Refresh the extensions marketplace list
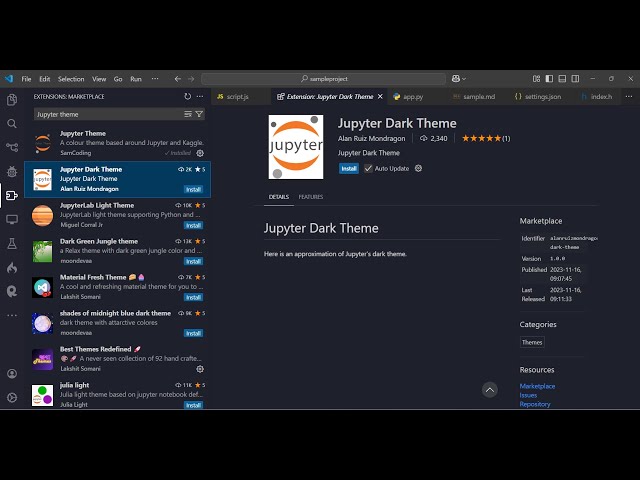This screenshot has height=480, width=640. [x=187, y=97]
